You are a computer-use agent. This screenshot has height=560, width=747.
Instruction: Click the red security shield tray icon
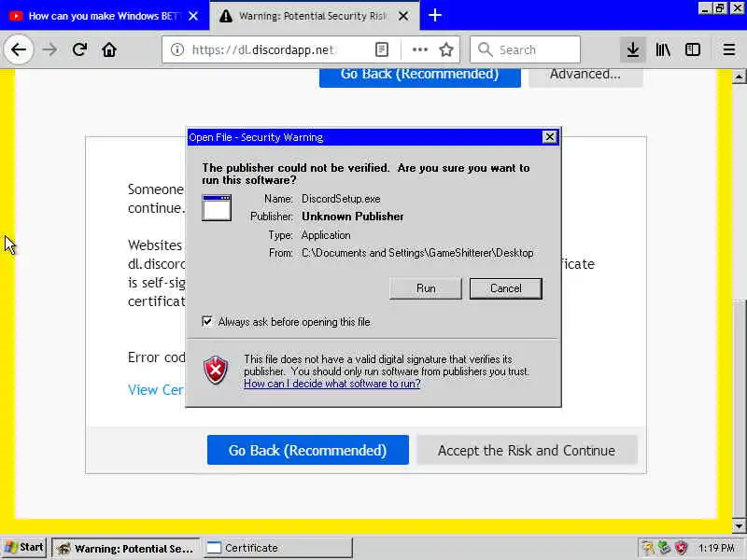[x=682, y=548]
